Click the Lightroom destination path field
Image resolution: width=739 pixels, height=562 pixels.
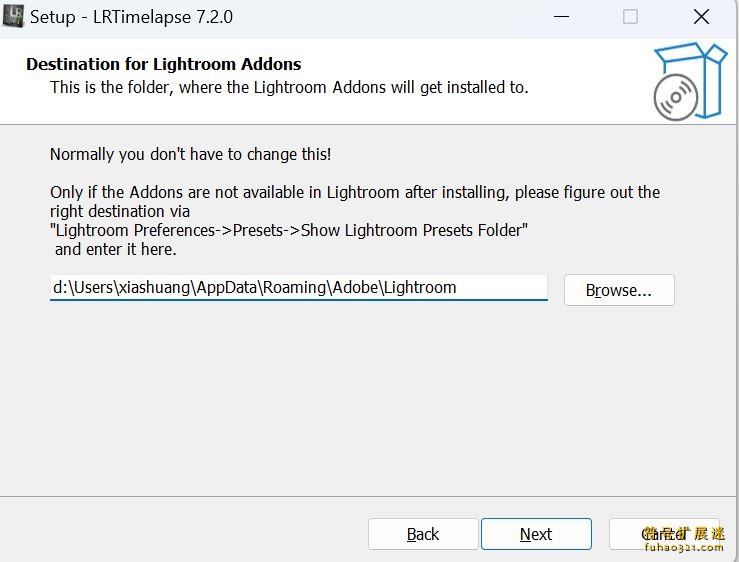(299, 288)
